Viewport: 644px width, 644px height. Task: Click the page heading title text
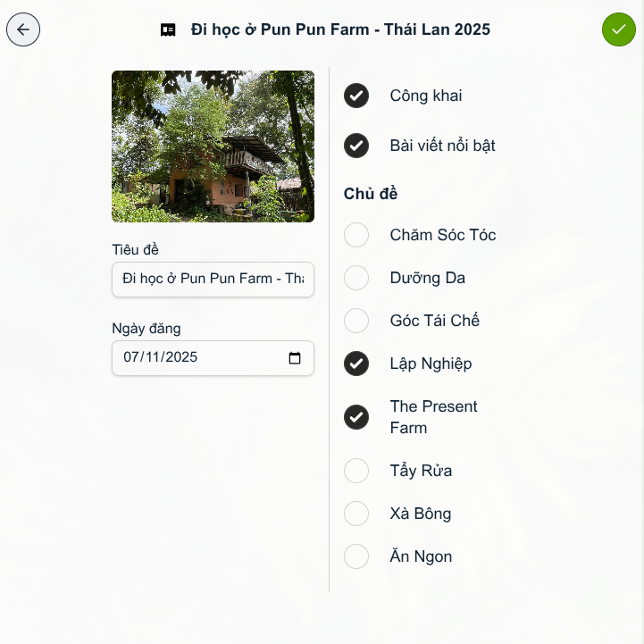340,29
